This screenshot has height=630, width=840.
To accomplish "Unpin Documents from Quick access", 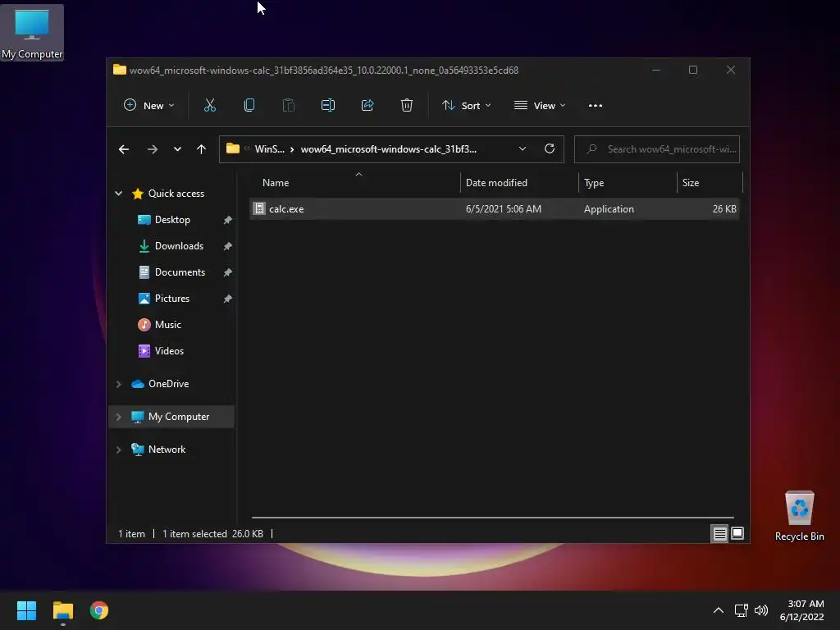I will coord(228,272).
